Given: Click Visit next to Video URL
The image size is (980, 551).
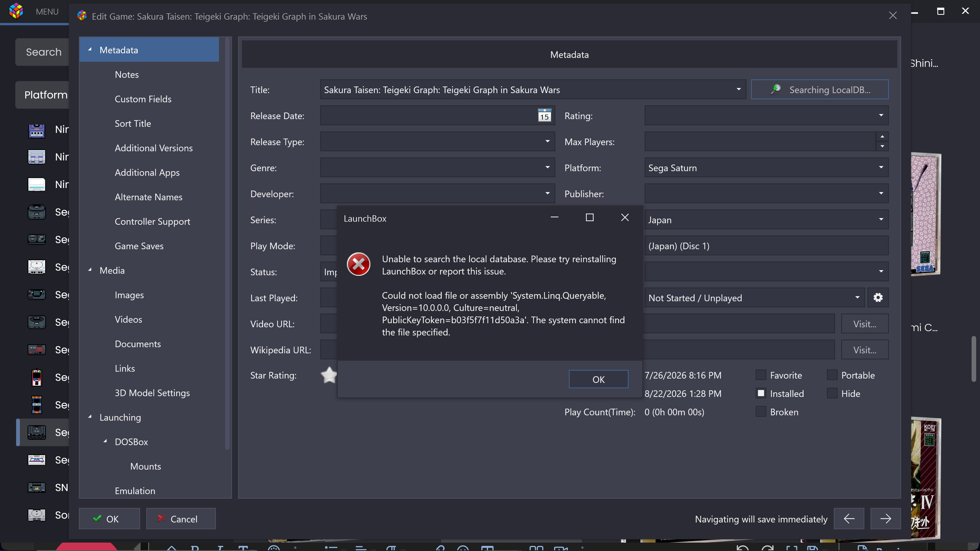Looking at the screenshot, I should (865, 324).
